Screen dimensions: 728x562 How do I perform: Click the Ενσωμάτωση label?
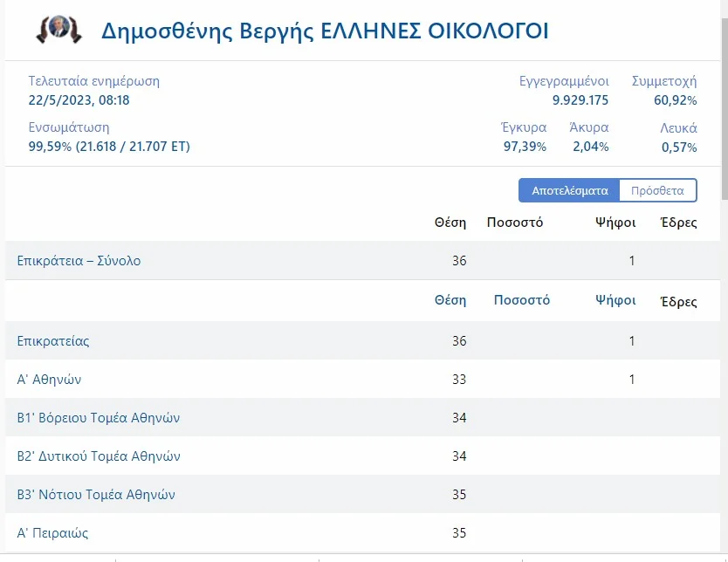tap(69, 127)
